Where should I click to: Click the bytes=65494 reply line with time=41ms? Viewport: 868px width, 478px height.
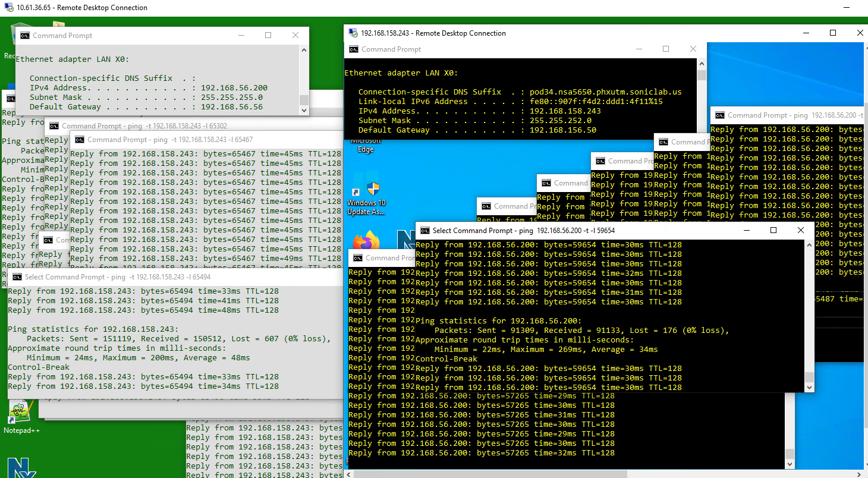[x=143, y=301]
